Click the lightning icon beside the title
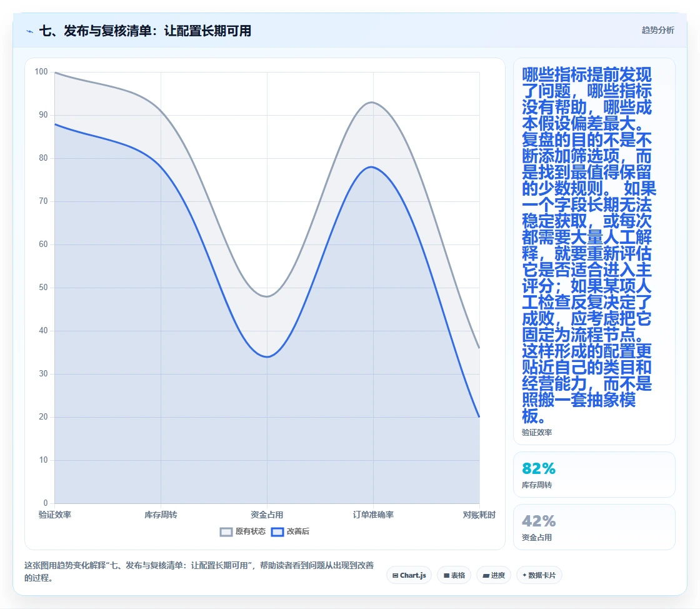 [x=30, y=31]
